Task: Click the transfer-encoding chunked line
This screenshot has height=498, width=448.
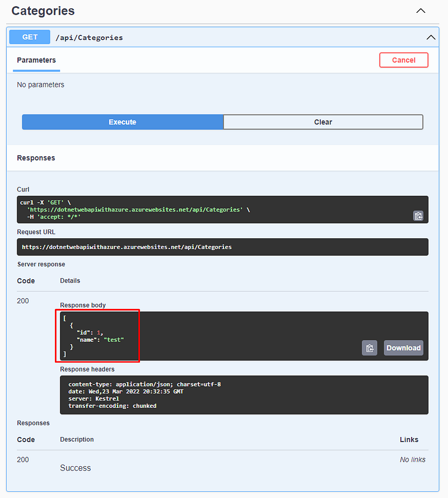Action: click(x=112, y=406)
